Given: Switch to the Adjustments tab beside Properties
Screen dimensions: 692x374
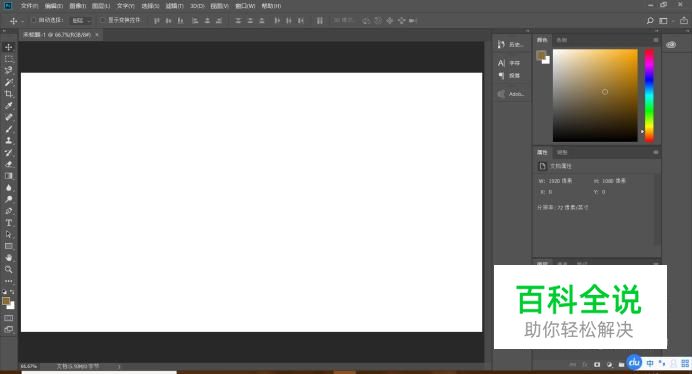Looking at the screenshot, I should pyautogui.click(x=562, y=152).
